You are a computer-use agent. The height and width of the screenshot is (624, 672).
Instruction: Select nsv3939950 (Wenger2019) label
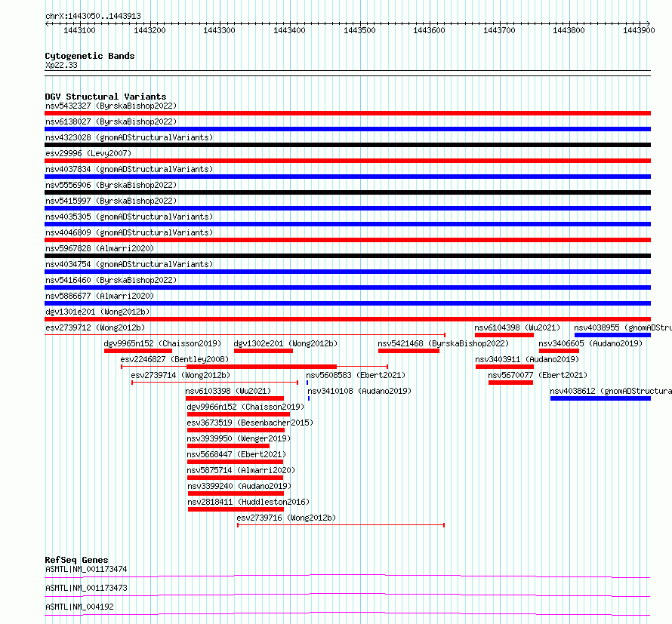(x=239, y=438)
